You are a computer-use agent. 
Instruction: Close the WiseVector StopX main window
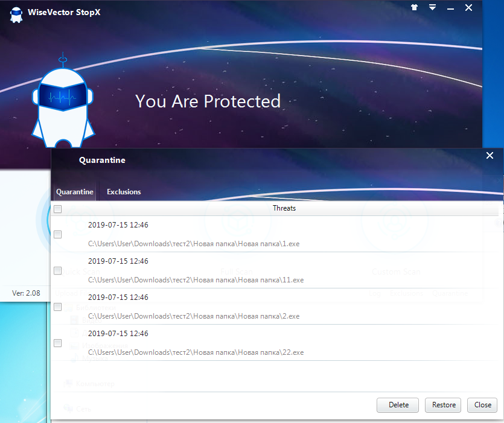[468, 8]
